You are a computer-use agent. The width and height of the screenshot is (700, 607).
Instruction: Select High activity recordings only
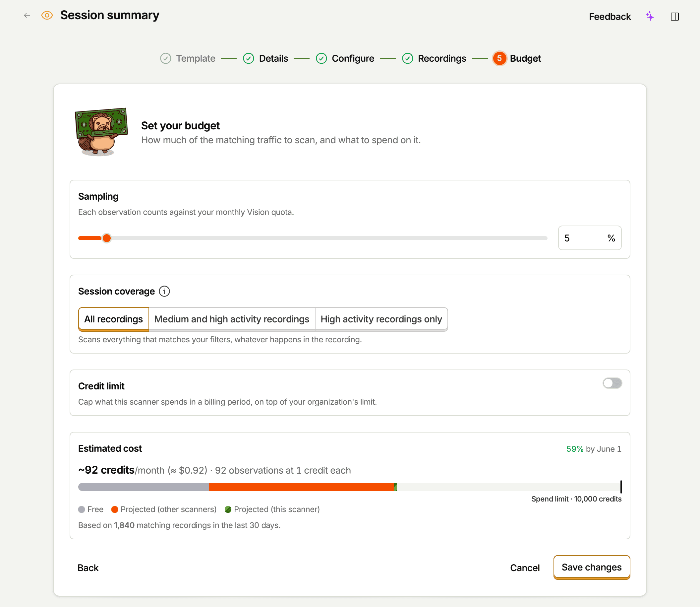coord(381,319)
